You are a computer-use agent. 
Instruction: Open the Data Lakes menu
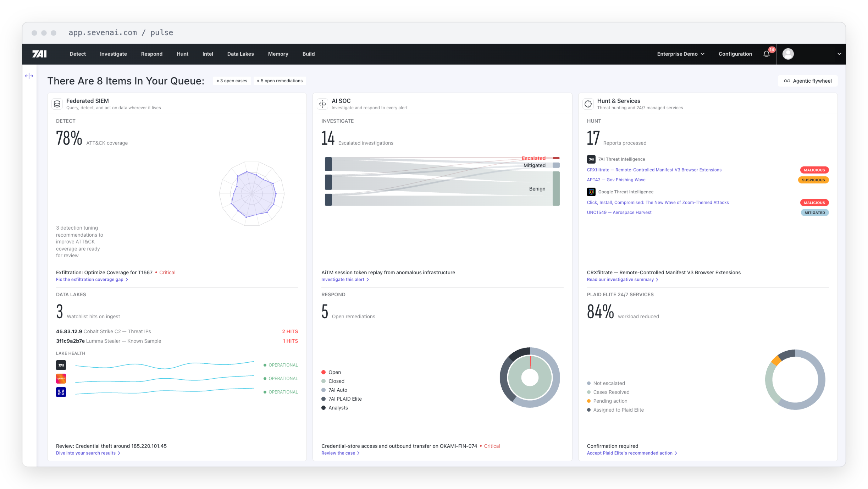[x=241, y=54]
